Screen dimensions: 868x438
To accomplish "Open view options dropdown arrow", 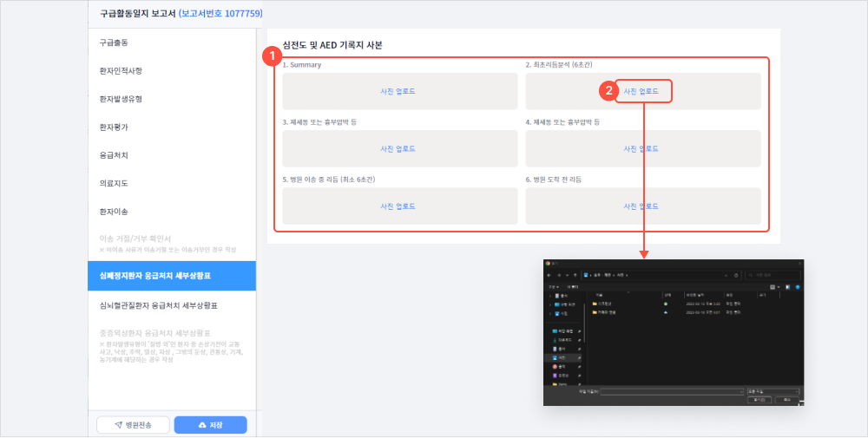I will [x=779, y=287].
